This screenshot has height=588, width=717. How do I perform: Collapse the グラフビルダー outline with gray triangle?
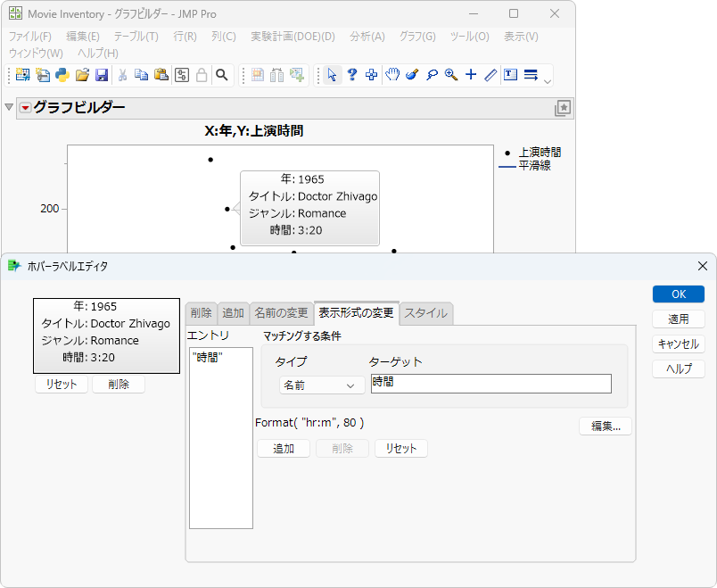(x=9, y=107)
